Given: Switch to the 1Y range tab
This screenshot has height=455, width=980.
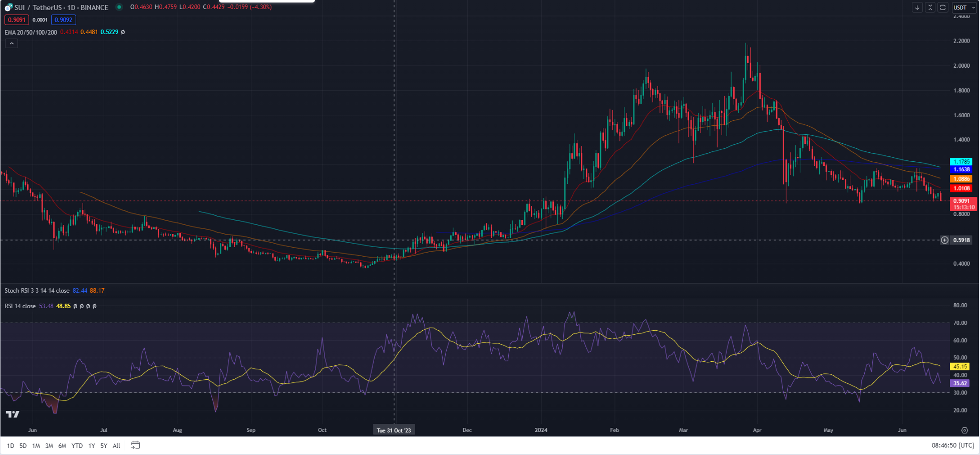Looking at the screenshot, I should click(x=91, y=445).
